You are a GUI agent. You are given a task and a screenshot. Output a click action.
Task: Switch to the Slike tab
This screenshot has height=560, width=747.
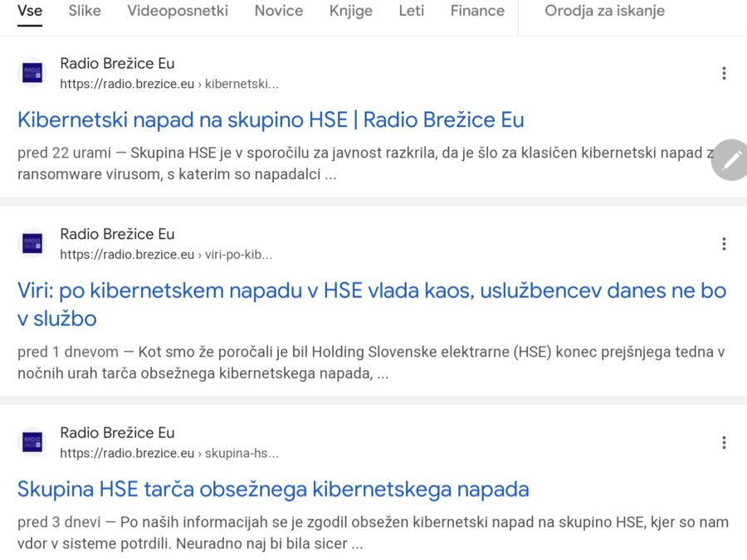tap(85, 11)
